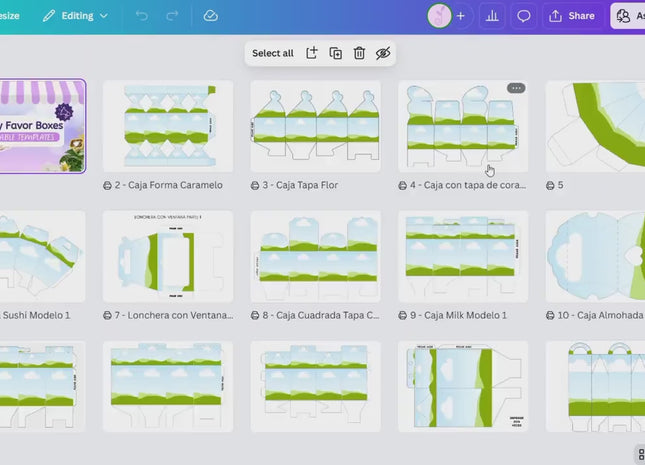Open the analytics bar chart icon
Image resolution: width=645 pixels, height=465 pixels.
tap(492, 16)
